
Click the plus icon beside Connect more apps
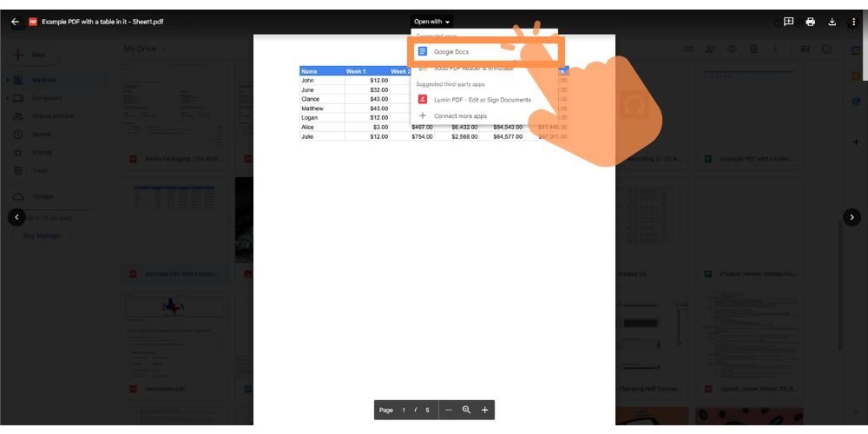click(x=423, y=115)
